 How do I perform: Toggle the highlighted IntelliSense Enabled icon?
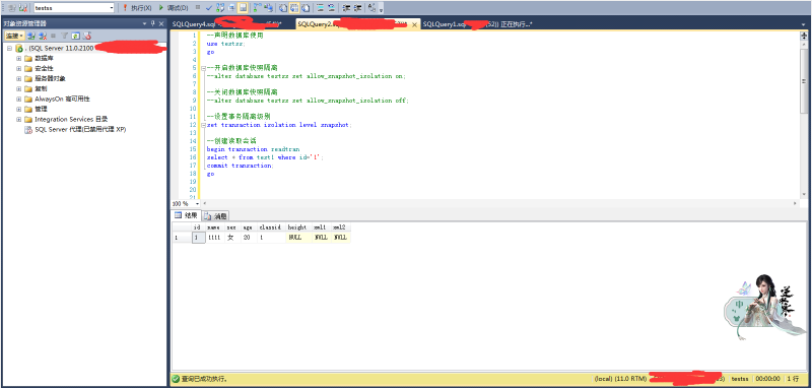243,8
